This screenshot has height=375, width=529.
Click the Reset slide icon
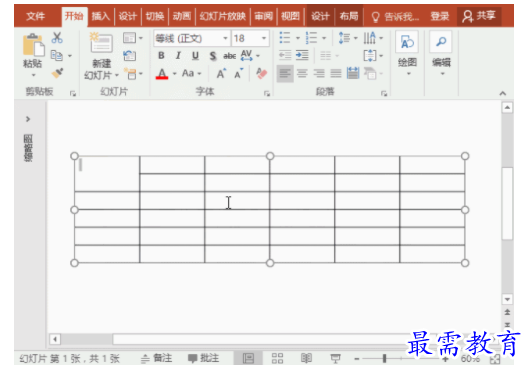pyautogui.click(x=130, y=55)
